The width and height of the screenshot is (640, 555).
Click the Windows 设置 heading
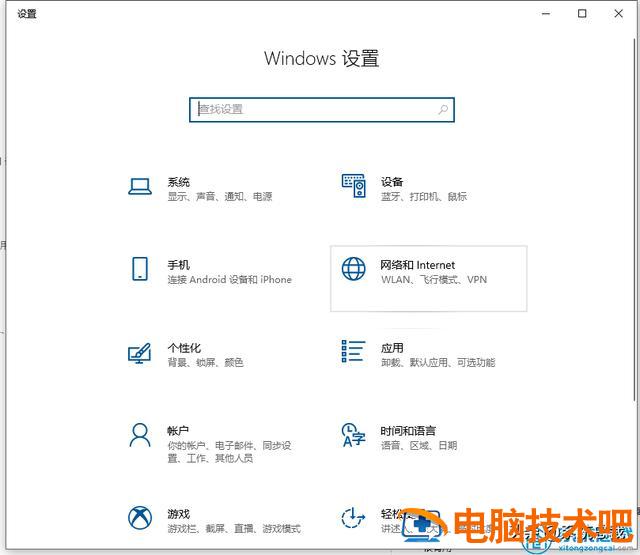click(322, 58)
